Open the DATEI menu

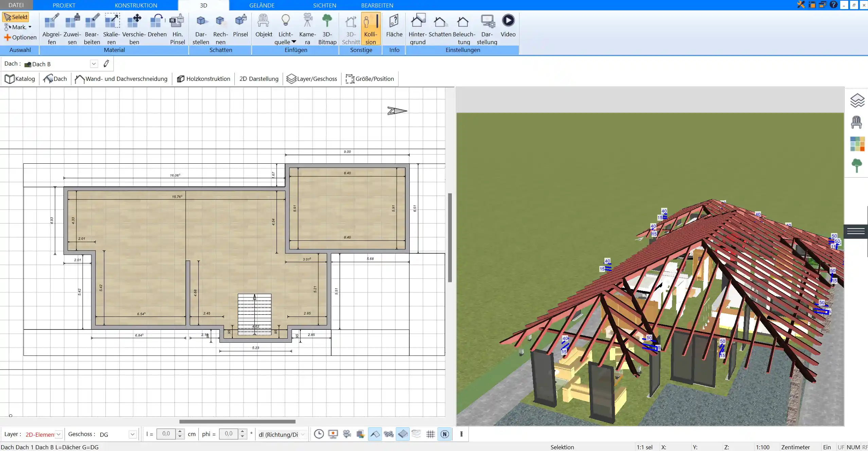click(16, 5)
